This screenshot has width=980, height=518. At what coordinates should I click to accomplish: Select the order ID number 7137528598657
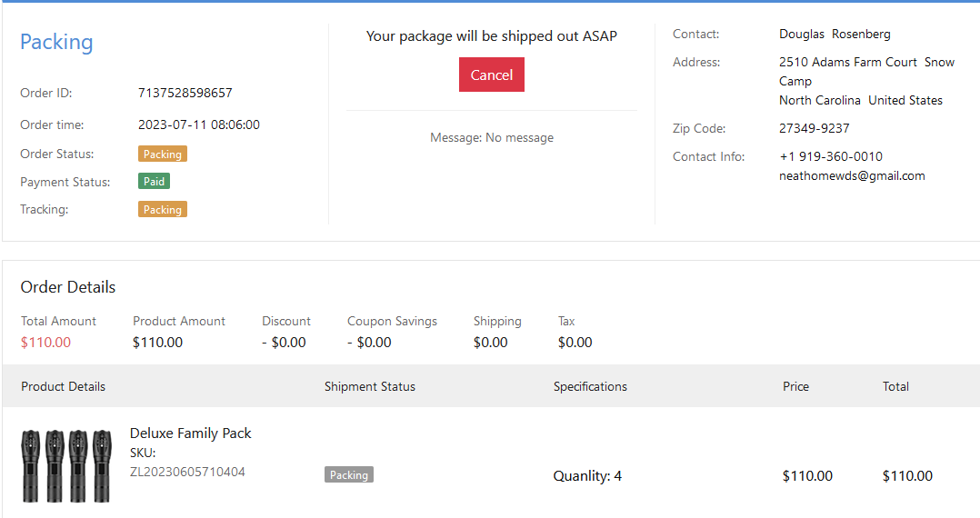click(185, 93)
